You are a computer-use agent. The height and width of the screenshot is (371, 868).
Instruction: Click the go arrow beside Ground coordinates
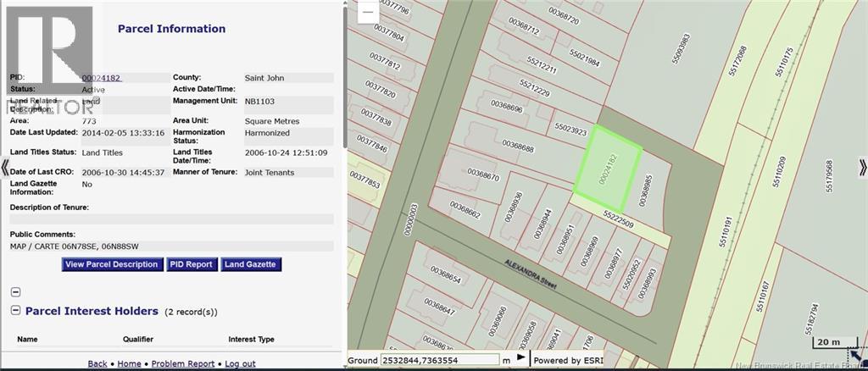[521, 357]
